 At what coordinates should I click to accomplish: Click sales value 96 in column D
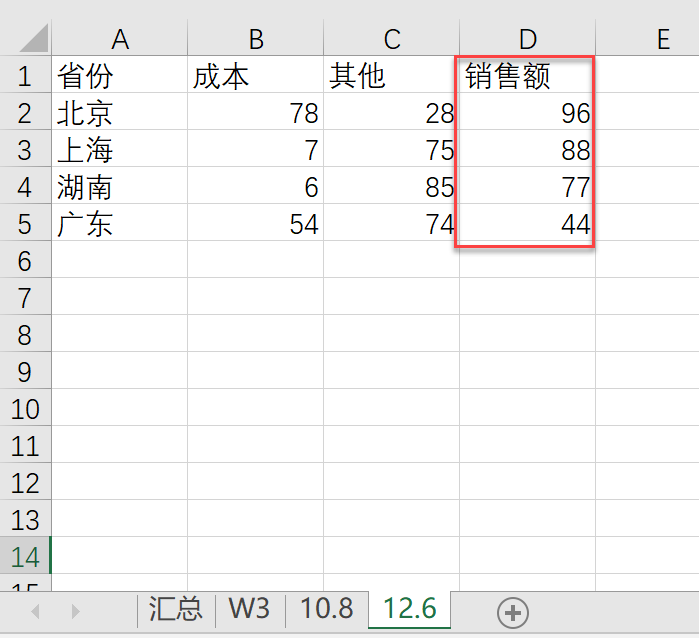point(527,112)
